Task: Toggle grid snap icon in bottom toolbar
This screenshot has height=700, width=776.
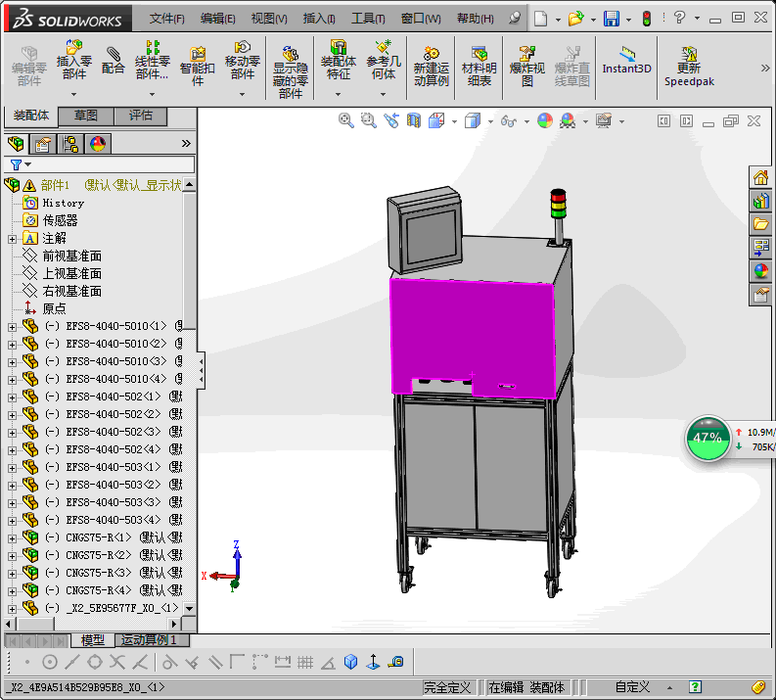Action: click(x=305, y=662)
